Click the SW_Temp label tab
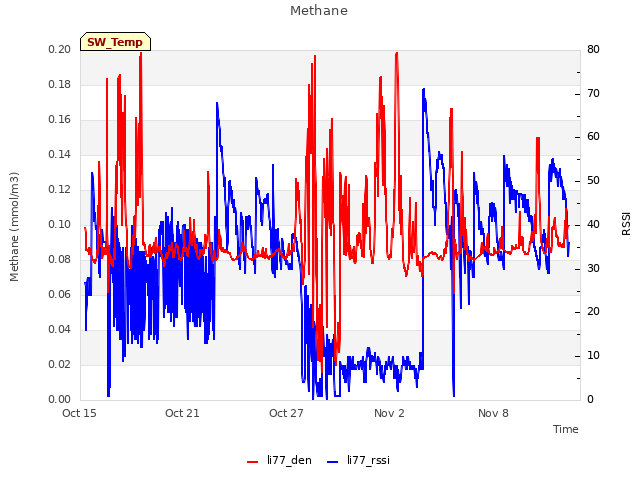Screen dimensions: 640x480 (116, 42)
